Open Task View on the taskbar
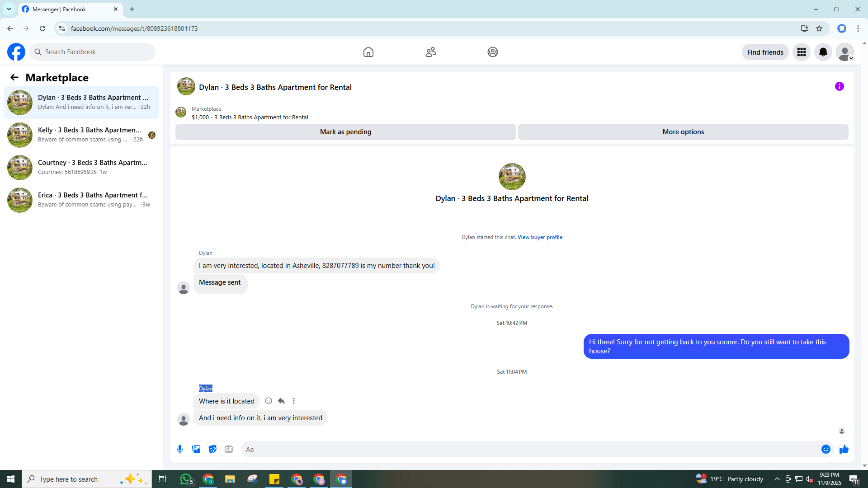This screenshot has width=868, height=488. [x=163, y=479]
